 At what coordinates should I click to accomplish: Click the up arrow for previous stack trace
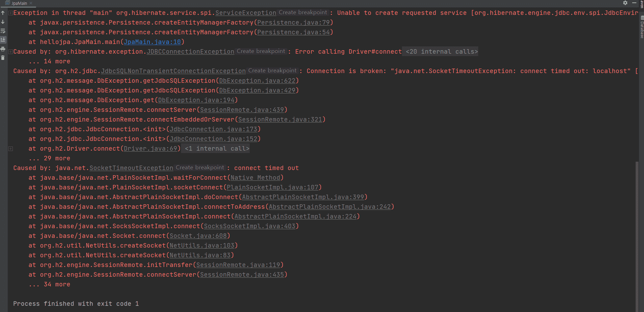coord(3,13)
